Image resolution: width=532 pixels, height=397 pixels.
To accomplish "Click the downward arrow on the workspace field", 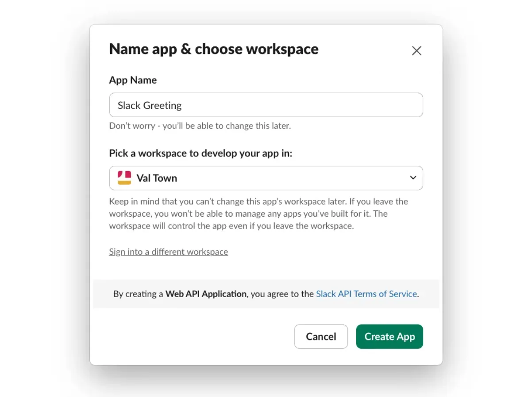I will click(x=413, y=178).
